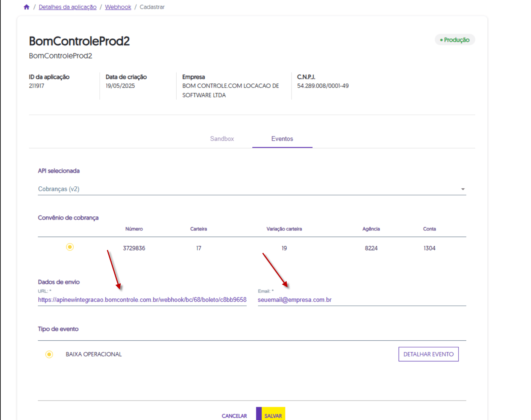Click the API dropdown arrow

point(463,189)
